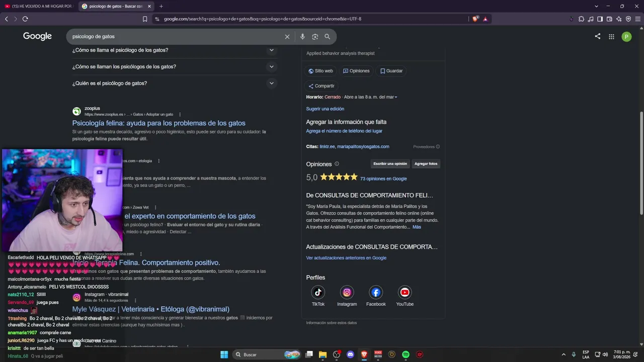Open "Psicología felina: ayuda para los problemas de los gatos"
The height and width of the screenshot is (362, 644).
click(x=158, y=123)
